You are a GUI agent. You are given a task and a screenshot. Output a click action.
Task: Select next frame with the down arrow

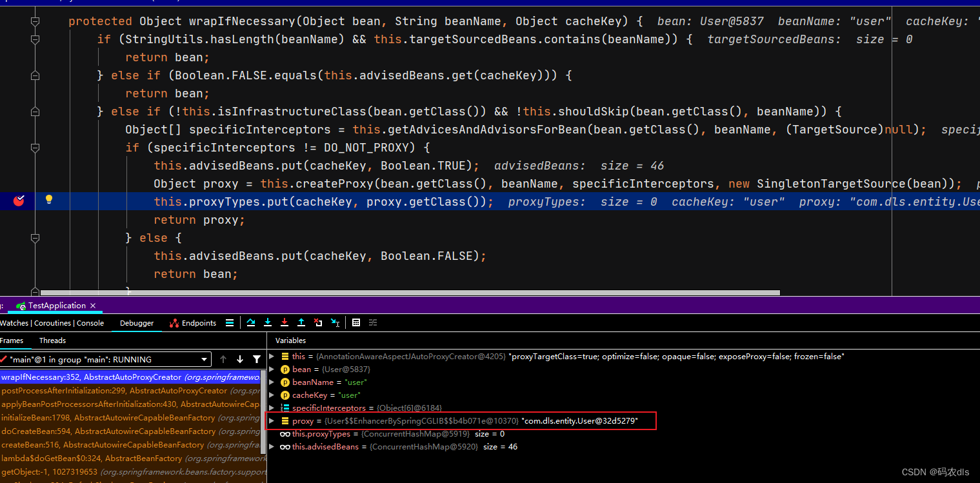click(x=240, y=359)
